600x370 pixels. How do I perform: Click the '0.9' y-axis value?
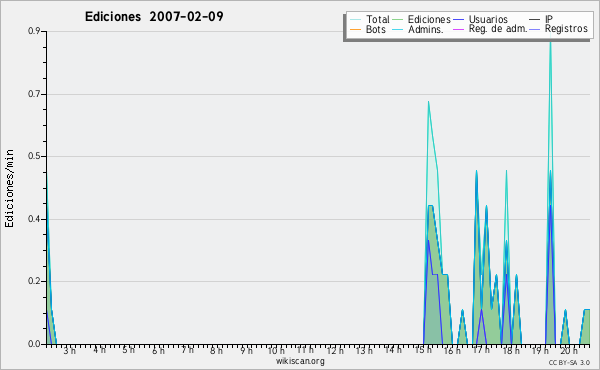pos(34,31)
